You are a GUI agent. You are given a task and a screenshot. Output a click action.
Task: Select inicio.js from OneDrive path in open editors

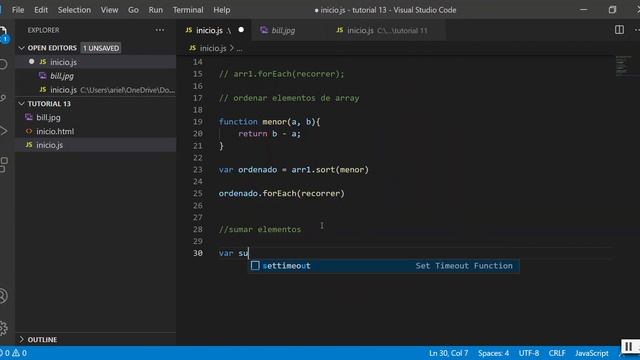[96, 90]
